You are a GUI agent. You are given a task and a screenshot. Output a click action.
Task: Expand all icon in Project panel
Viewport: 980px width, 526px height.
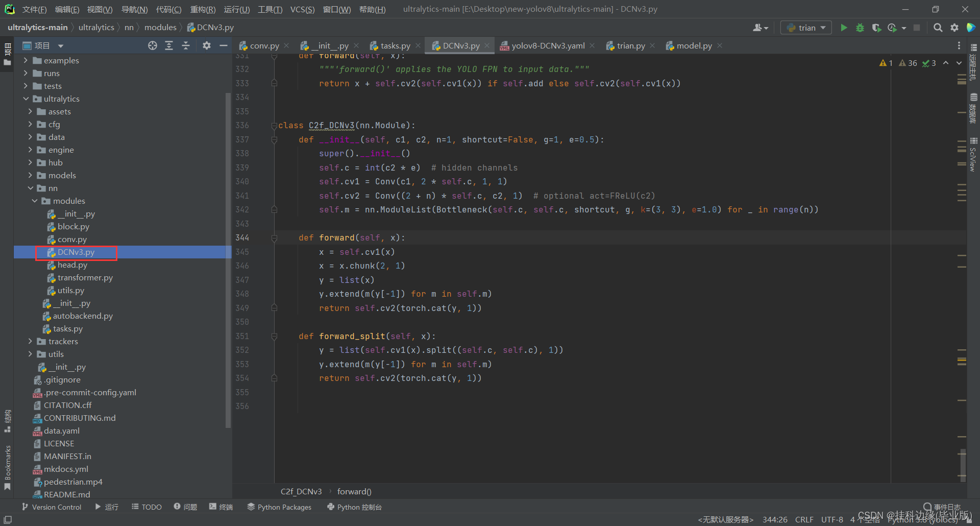click(169, 45)
